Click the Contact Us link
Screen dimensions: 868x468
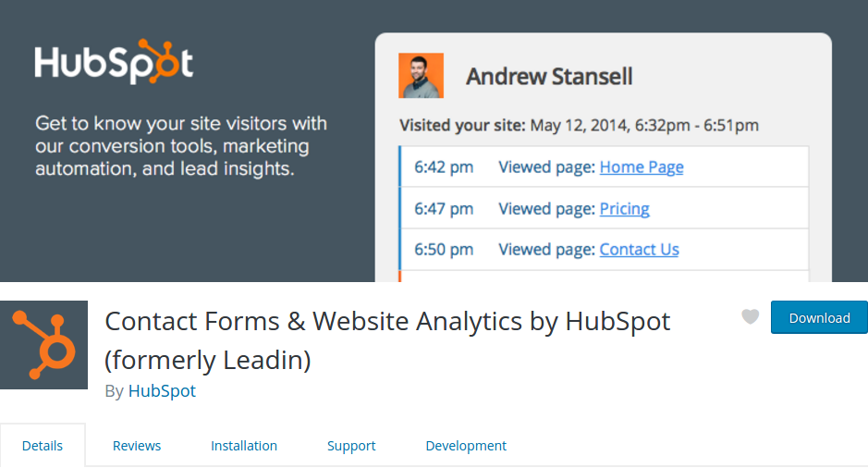[x=640, y=250]
